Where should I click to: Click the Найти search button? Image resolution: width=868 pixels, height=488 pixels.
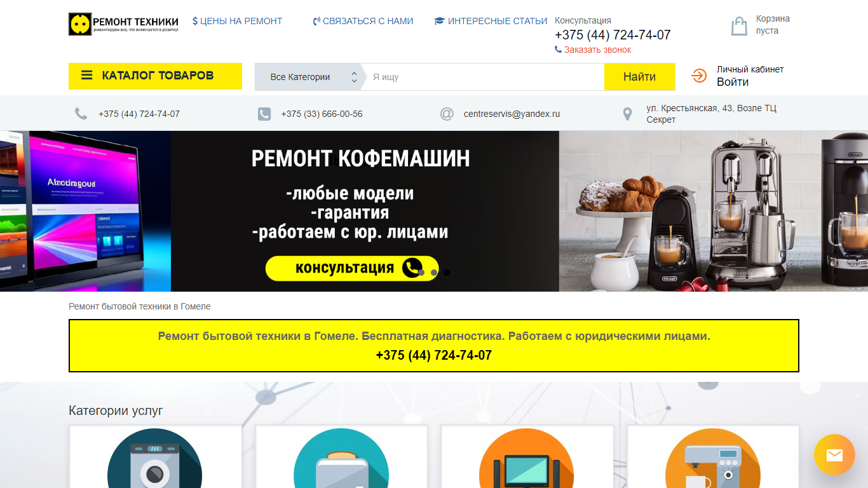(x=639, y=77)
